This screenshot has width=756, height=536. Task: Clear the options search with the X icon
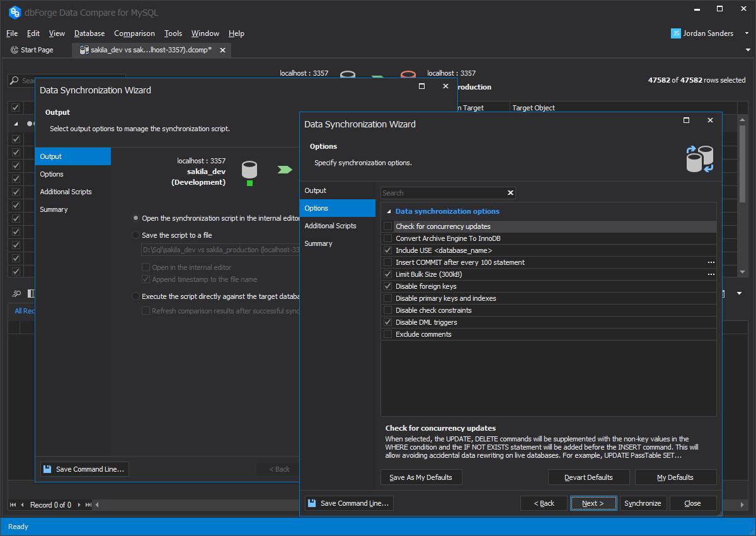coord(510,193)
